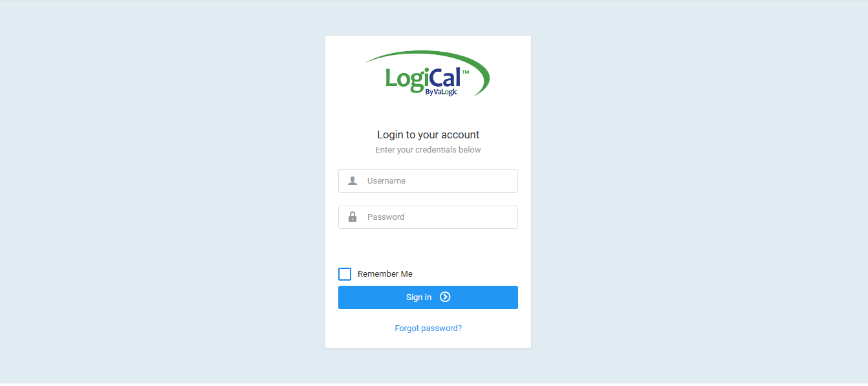Screen dimensions: 868x386
Task: Click the "By ValLogic" text in the logo
Action: click(x=441, y=92)
